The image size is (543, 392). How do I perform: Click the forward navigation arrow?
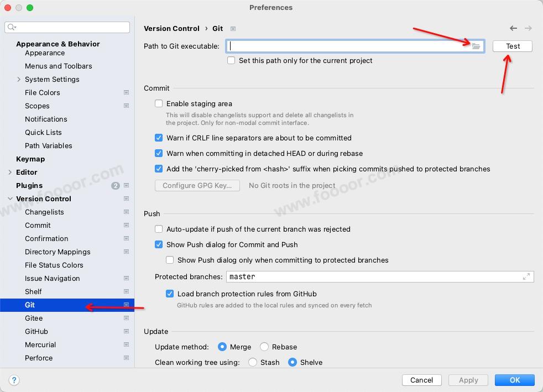point(528,28)
